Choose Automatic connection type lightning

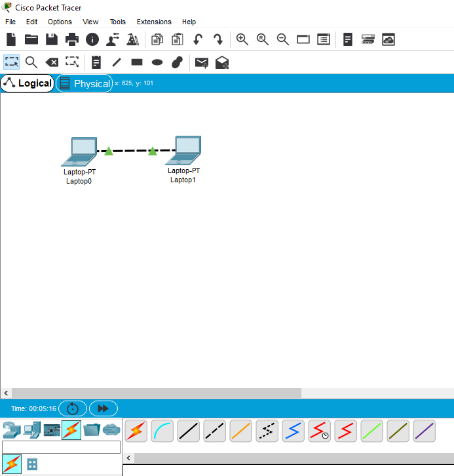pyautogui.click(x=136, y=431)
